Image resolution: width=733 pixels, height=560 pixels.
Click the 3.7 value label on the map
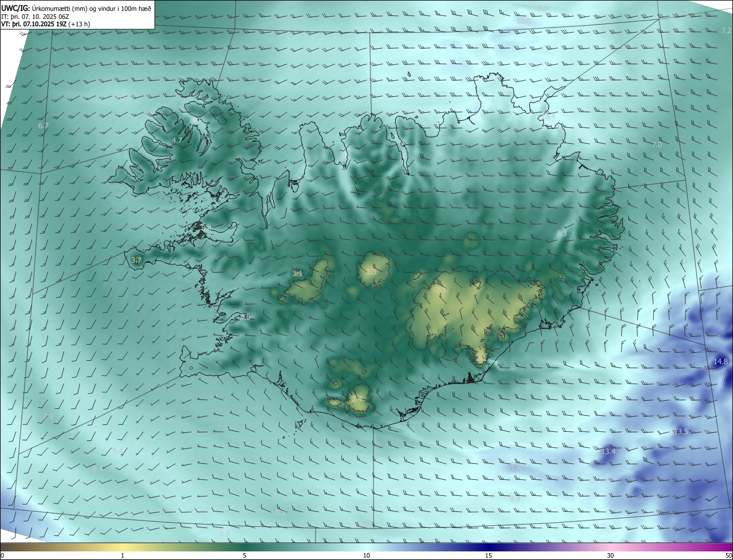(136, 260)
